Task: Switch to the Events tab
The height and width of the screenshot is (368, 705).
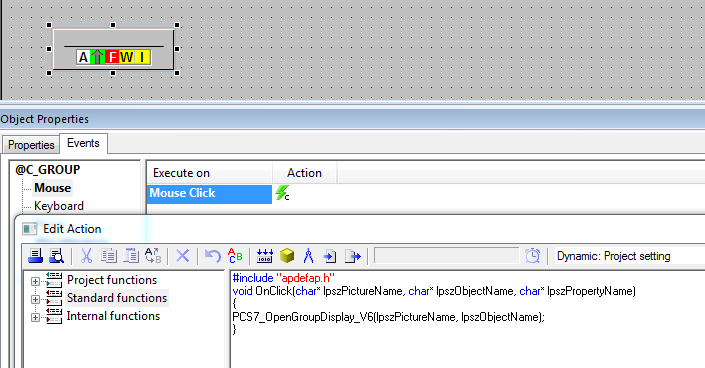Action: pyautogui.click(x=83, y=143)
